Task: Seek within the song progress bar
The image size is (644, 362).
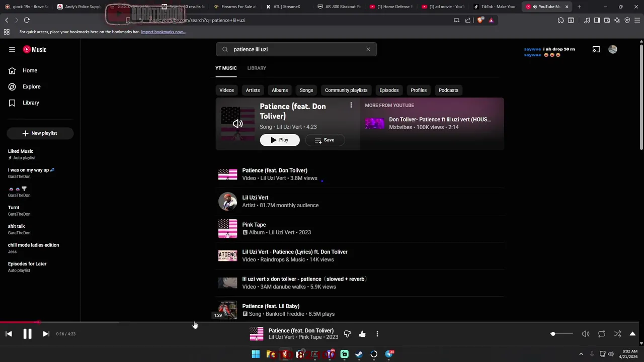Action: coord(319,322)
